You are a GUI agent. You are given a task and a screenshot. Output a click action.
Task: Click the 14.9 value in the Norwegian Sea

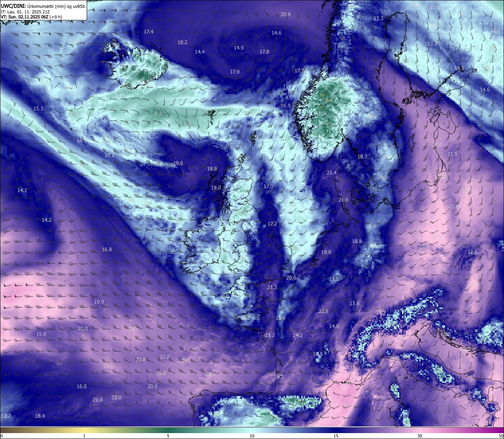pos(239,48)
